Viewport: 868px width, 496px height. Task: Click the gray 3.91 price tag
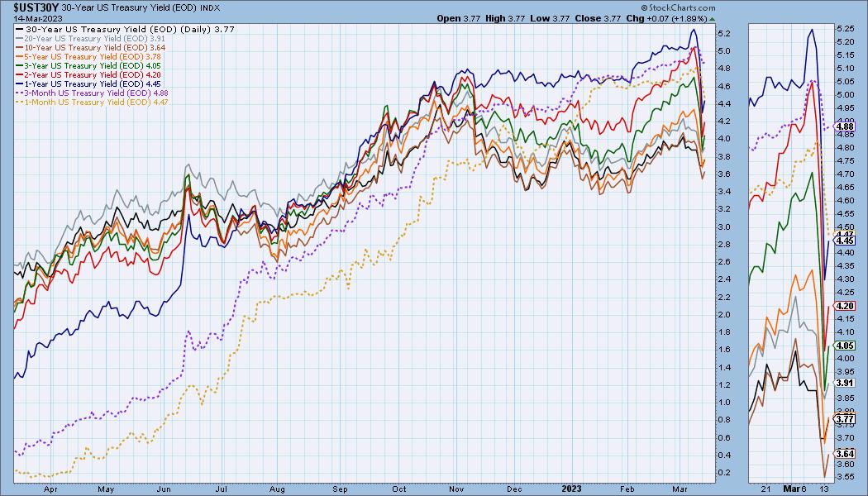point(846,383)
